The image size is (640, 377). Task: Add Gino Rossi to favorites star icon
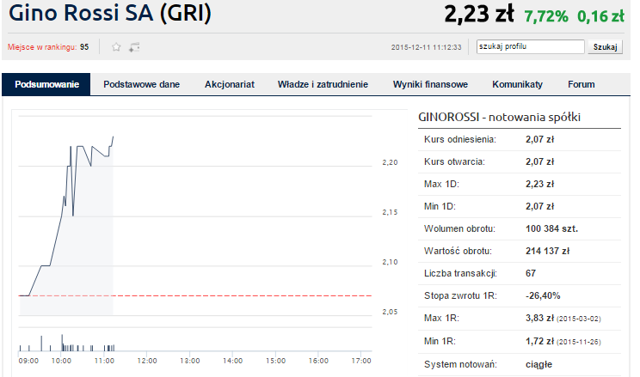coord(116,47)
